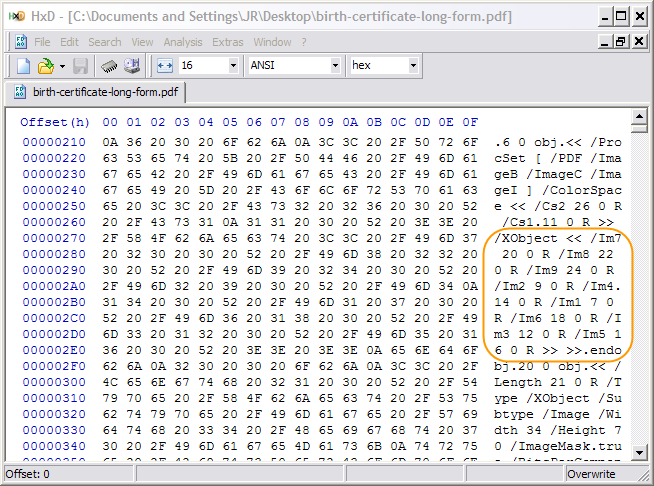The width and height of the screenshot is (654, 486).
Task: Select the birth-certificate-long-form.pdf tab
Action: coord(96,92)
